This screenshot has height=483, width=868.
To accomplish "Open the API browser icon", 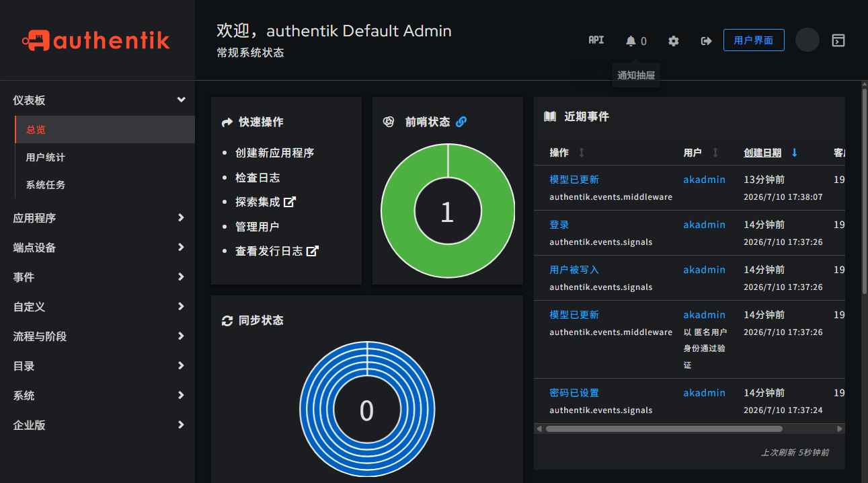I will pyautogui.click(x=596, y=40).
